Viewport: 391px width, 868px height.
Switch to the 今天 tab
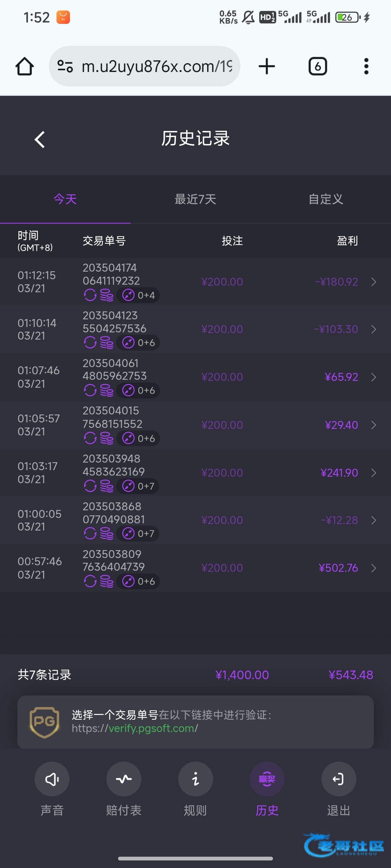coord(65,199)
